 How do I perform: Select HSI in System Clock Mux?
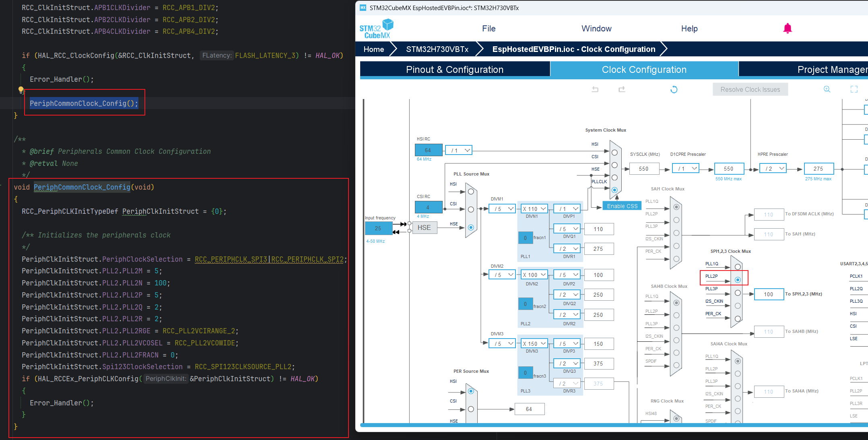[614, 153]
